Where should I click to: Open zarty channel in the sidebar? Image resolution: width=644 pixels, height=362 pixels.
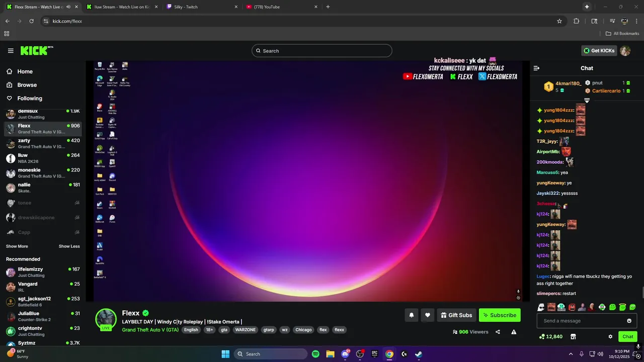[x=43, y=143]
